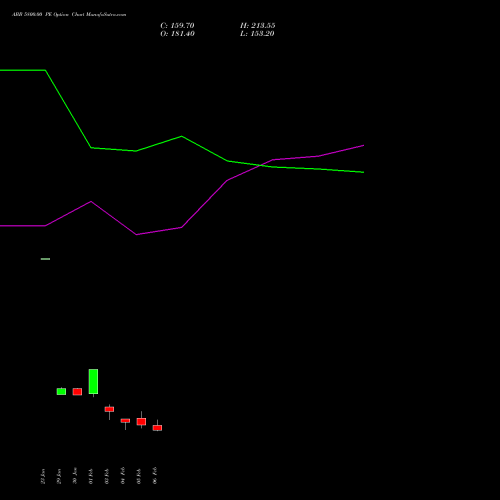Click the red candle for 06 Feb

pos(157,428)
